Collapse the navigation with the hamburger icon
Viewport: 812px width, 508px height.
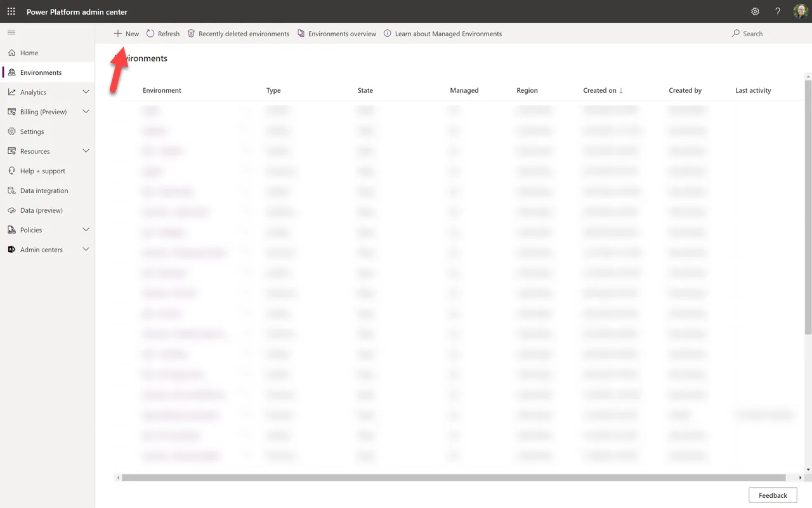coord(11,32)
